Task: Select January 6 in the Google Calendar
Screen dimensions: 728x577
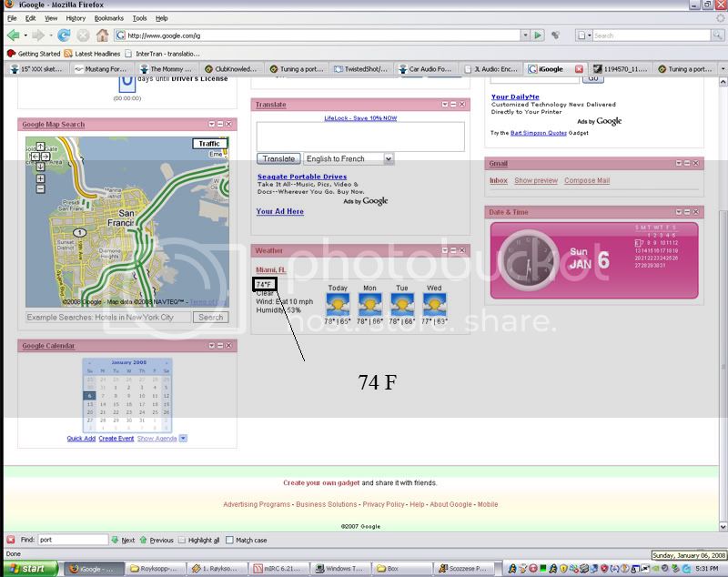Action: click(89, 396)
